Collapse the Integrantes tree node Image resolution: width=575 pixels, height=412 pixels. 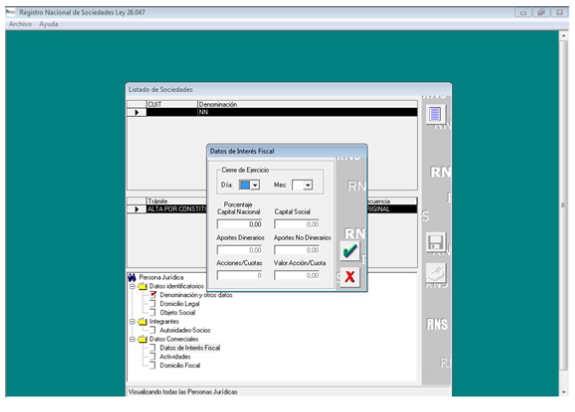132,321
